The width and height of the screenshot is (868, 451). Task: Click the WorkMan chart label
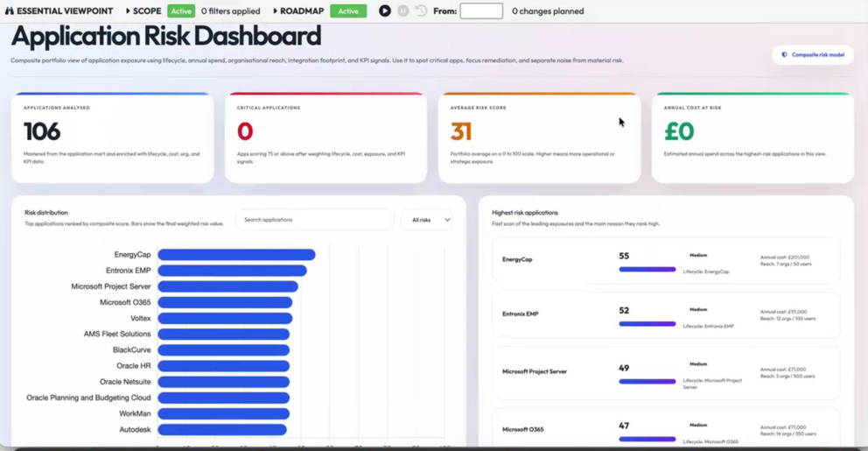(x=135, y=413)
